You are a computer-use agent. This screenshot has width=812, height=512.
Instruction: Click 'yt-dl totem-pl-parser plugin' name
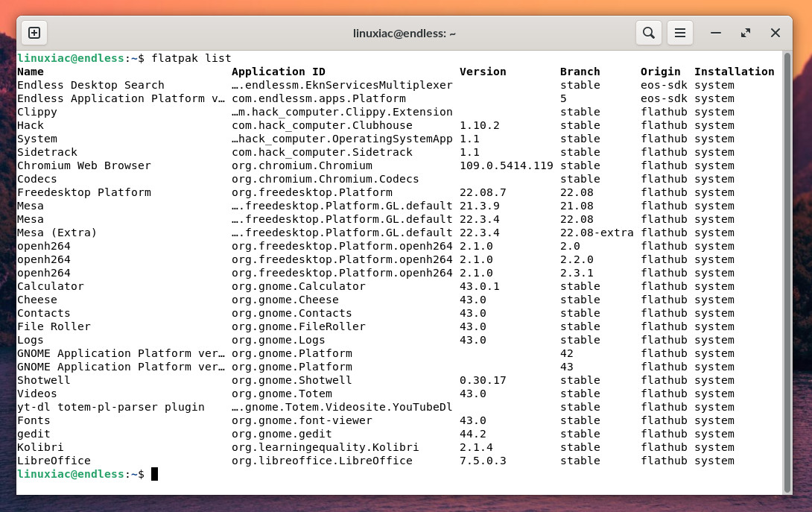[111, 408]
